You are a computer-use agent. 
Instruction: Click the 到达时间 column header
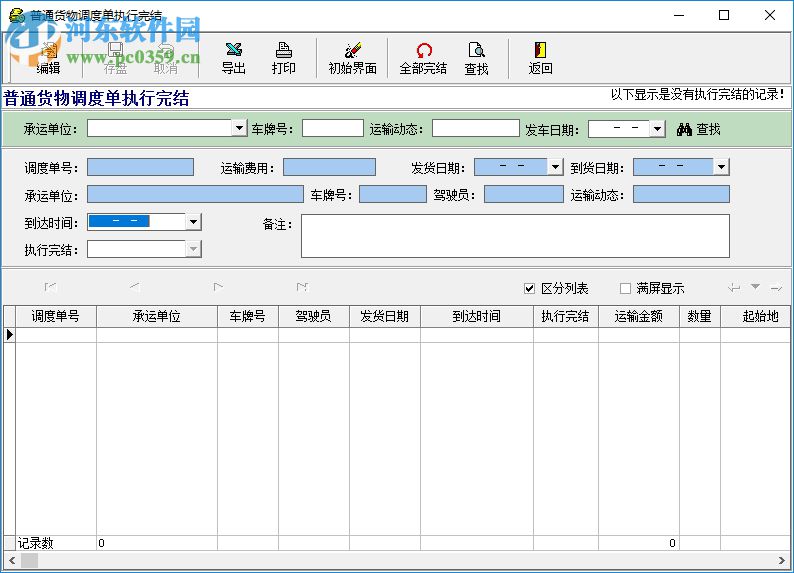coord(477,316)
